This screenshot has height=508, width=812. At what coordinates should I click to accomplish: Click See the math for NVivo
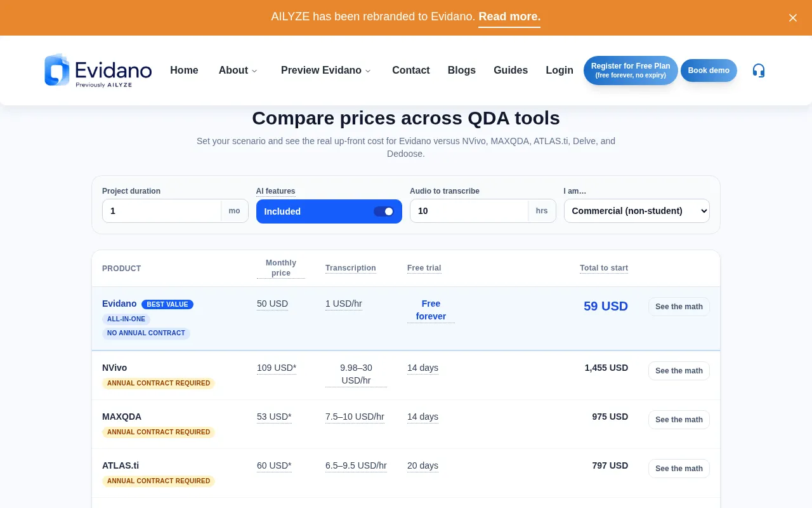(679, 371)
